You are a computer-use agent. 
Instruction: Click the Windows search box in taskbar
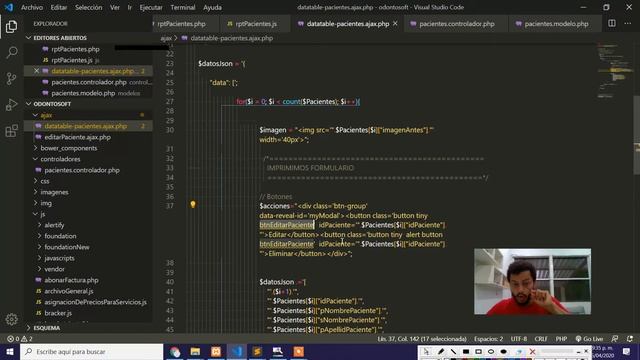coord(91,352)
